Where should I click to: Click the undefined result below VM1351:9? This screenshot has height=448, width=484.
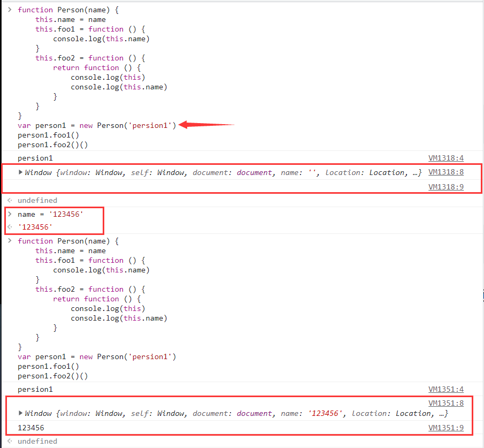coord(37,442)
